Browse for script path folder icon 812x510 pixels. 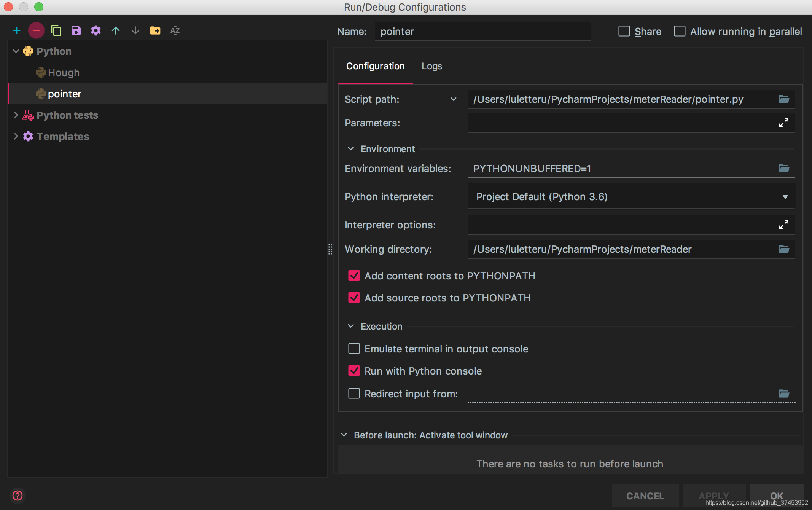(784, 99)
